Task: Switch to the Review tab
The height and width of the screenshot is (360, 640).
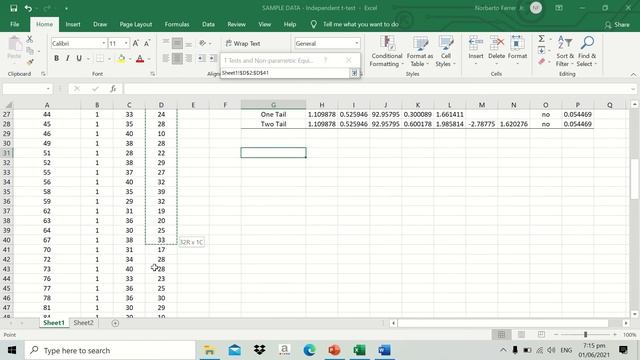Action: (236, 24)
